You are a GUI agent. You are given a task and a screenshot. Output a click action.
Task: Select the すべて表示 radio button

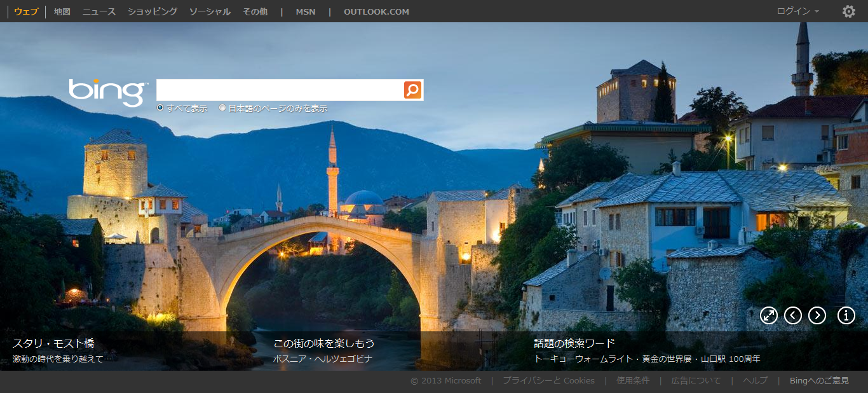point(160,108)
